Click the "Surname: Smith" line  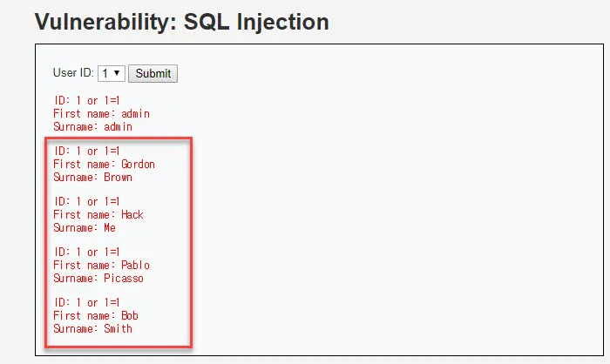92,328
